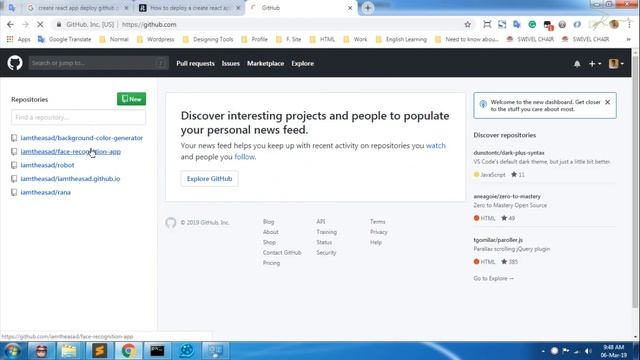Open the iamtheasad/face-recognition-app repository
This screenshot has height=360, width=640.
(x=71, y=151)
